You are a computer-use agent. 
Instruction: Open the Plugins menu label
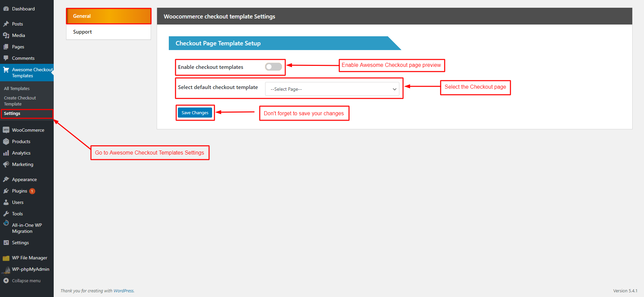[19, 191]
